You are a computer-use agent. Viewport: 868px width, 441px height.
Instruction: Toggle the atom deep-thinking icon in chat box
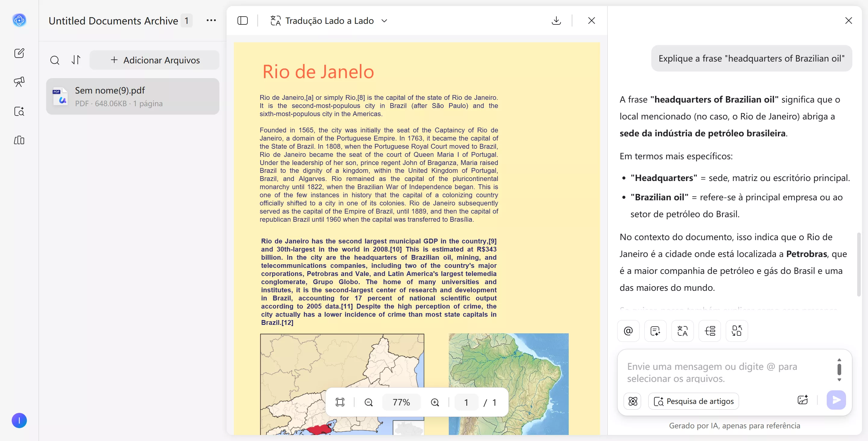coord(633,401)
